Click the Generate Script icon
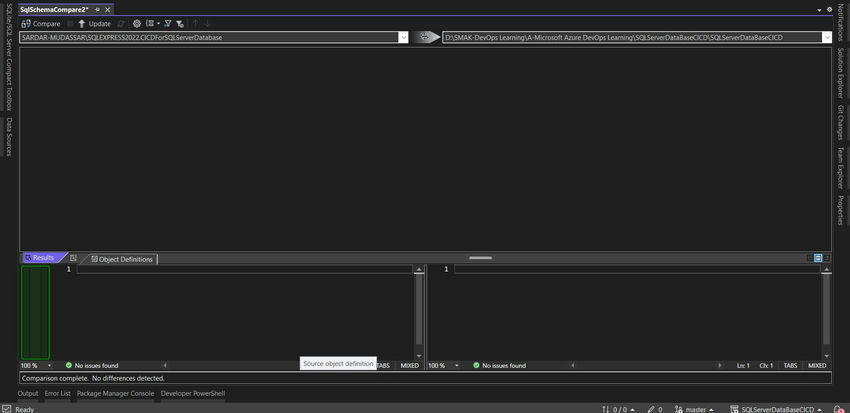The width and height of the screenshot is (850, 413). (121, 24)
